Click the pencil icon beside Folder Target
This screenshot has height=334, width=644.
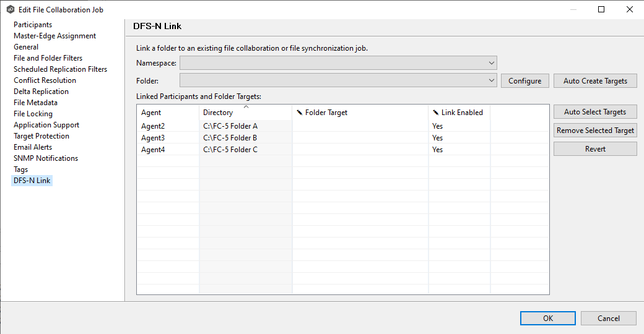click(300, 113)
